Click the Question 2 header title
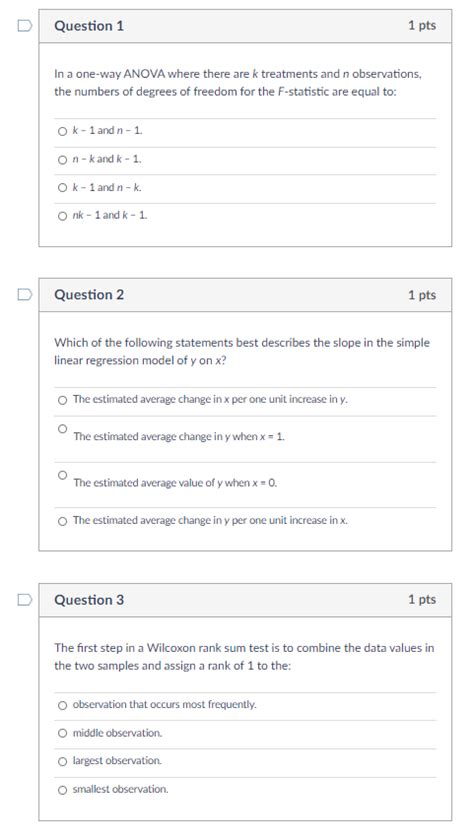474x839 pixels. 89,295
